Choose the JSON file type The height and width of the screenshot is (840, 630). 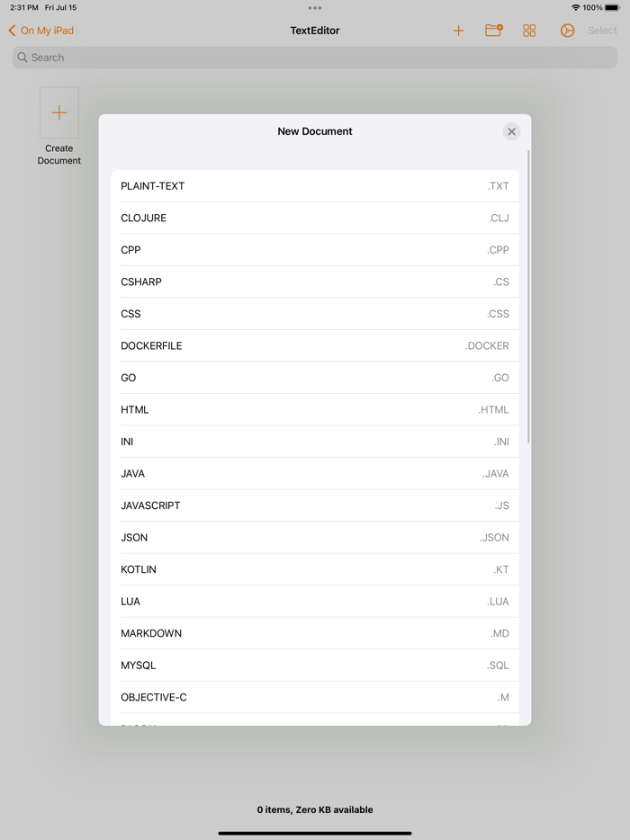pyautogui.click(x=315, y=537)
